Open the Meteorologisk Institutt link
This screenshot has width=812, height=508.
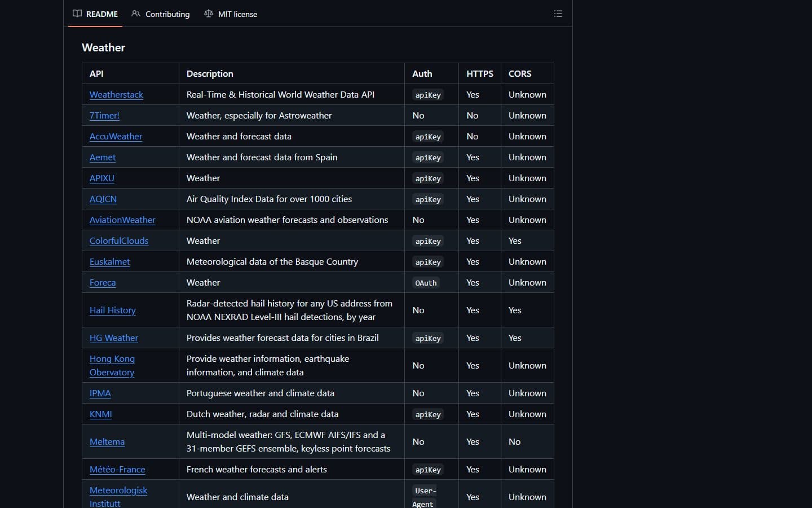(118, 497)
